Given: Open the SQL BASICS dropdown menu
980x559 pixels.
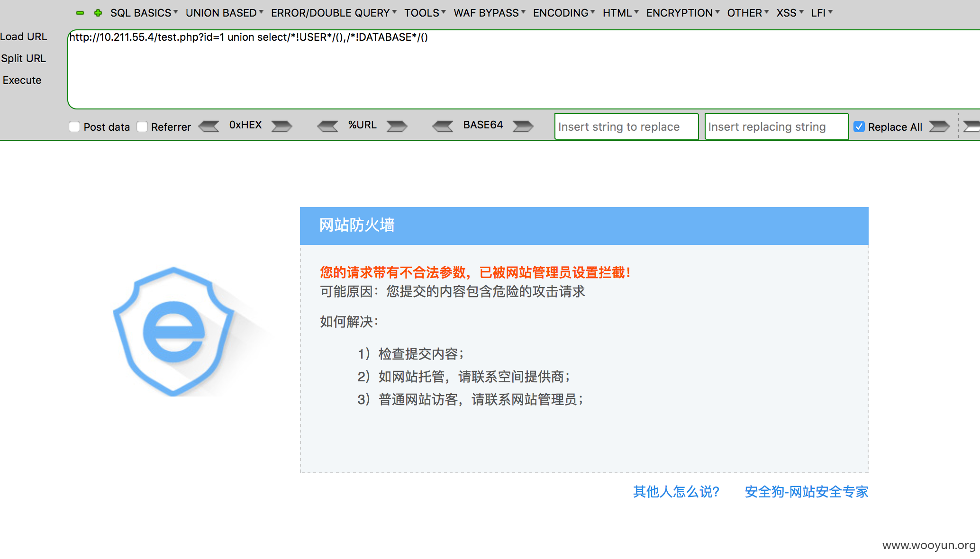Looking at the screenshot, I should click(144, 13).
